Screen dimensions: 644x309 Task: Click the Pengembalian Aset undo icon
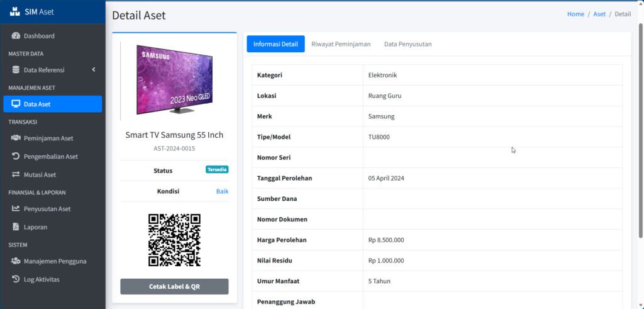click(16, 156)
